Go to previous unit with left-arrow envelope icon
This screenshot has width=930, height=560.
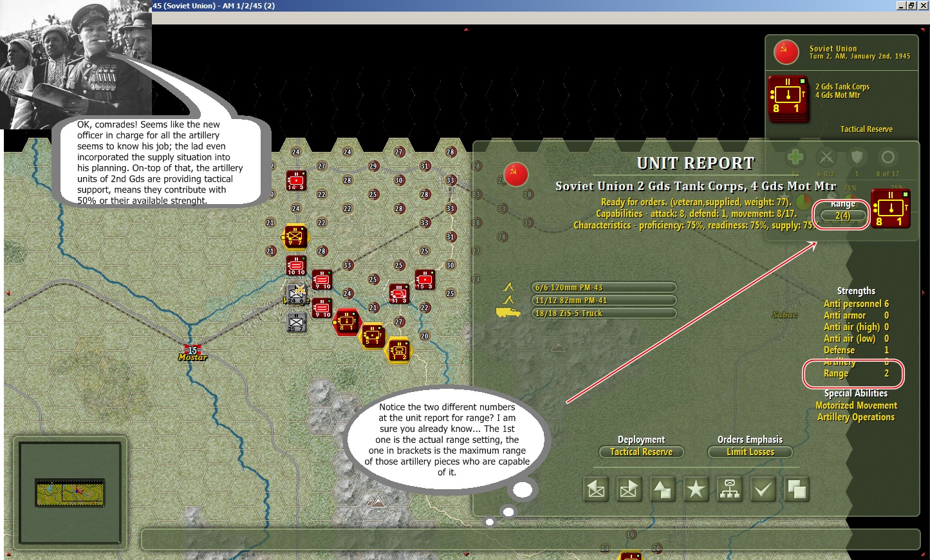point(597,489)
